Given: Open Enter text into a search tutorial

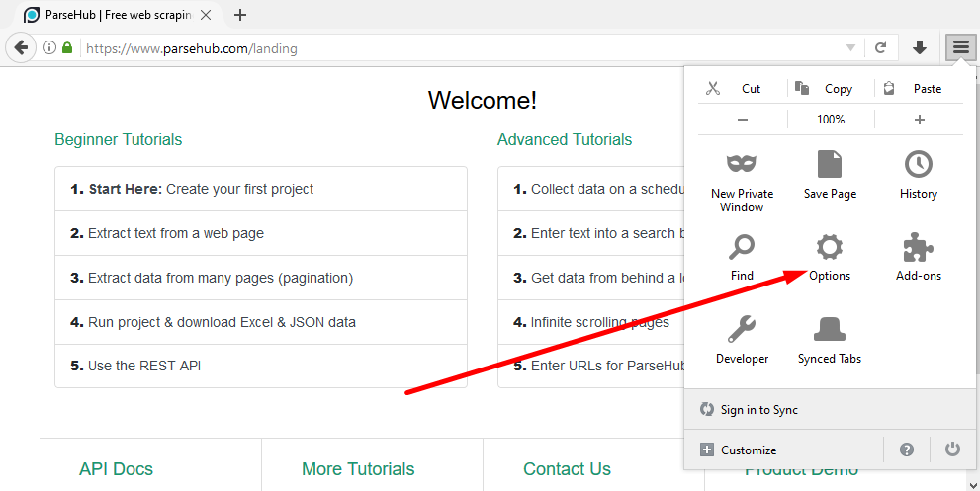Looking at the screenshot, I should coord(591,233).
